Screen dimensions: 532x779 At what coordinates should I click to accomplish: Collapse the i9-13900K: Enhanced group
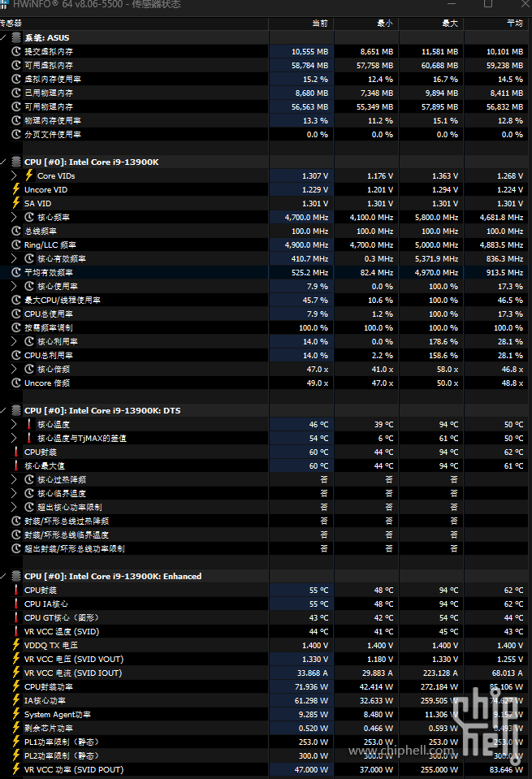click(3, 576)
